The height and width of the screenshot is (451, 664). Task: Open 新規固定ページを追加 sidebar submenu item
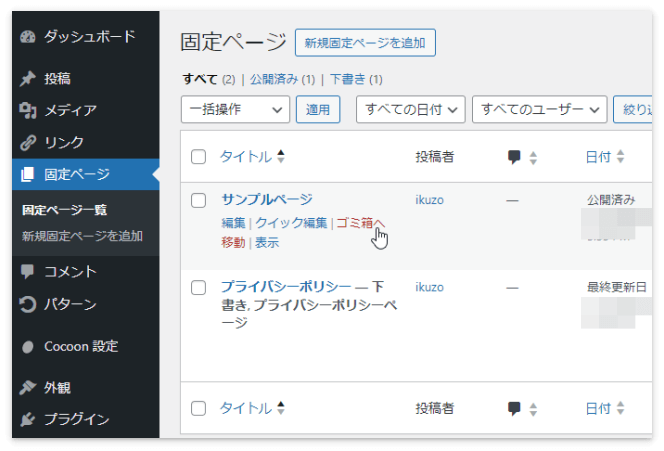(82, 236)
